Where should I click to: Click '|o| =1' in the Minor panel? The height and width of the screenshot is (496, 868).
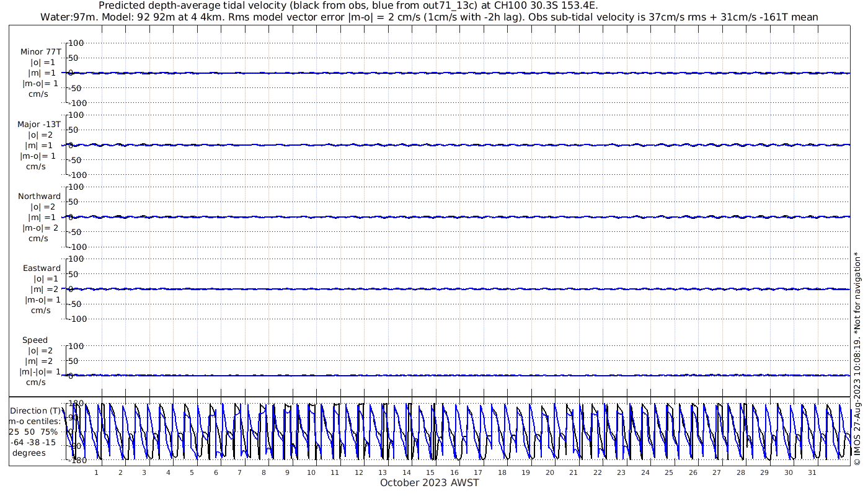pos(42,63)
